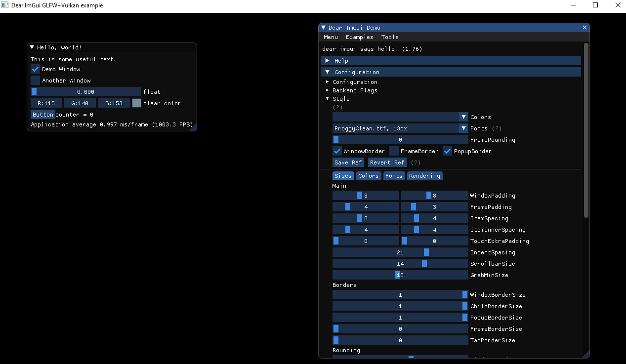Click the (?) help marker below Style

(x=337, y=107)
